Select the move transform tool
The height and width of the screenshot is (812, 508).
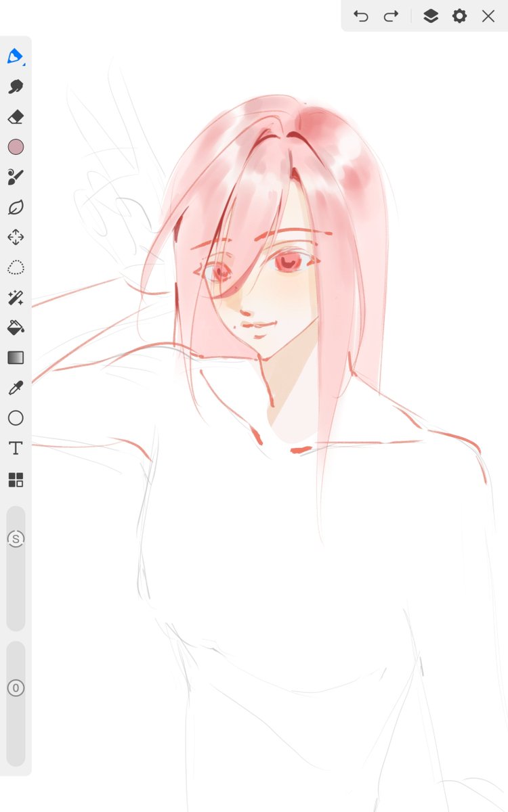tap(16, 238)
